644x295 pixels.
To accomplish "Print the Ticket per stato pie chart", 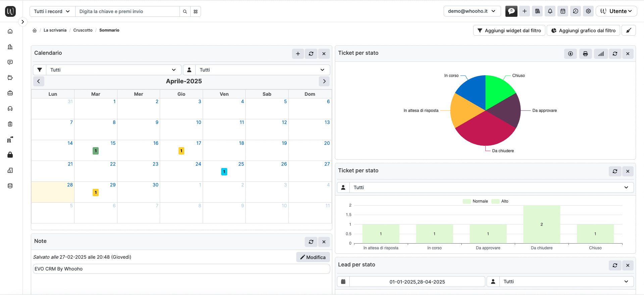I will pyautogui.click(x=585, y=53).
